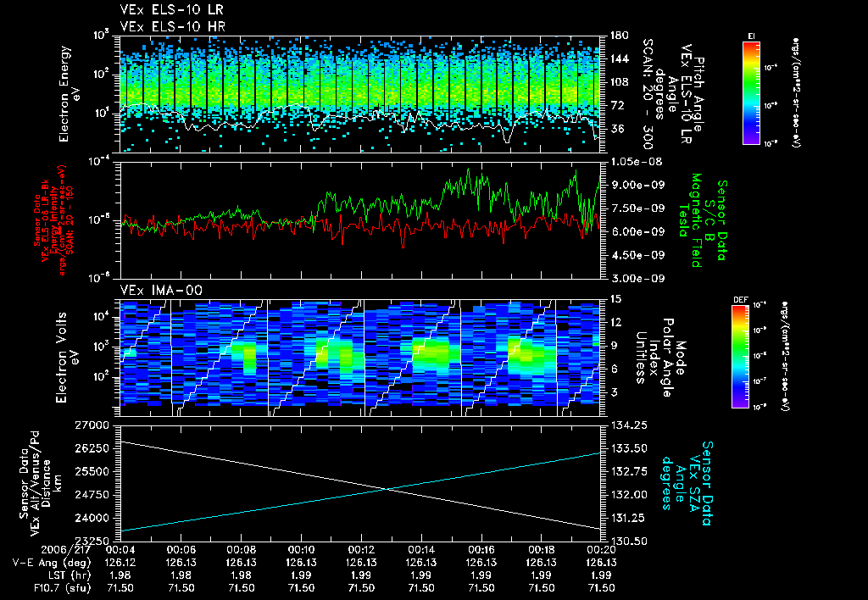Click the '2006/217' date label
868x600 pixels.
pos(66,551)
